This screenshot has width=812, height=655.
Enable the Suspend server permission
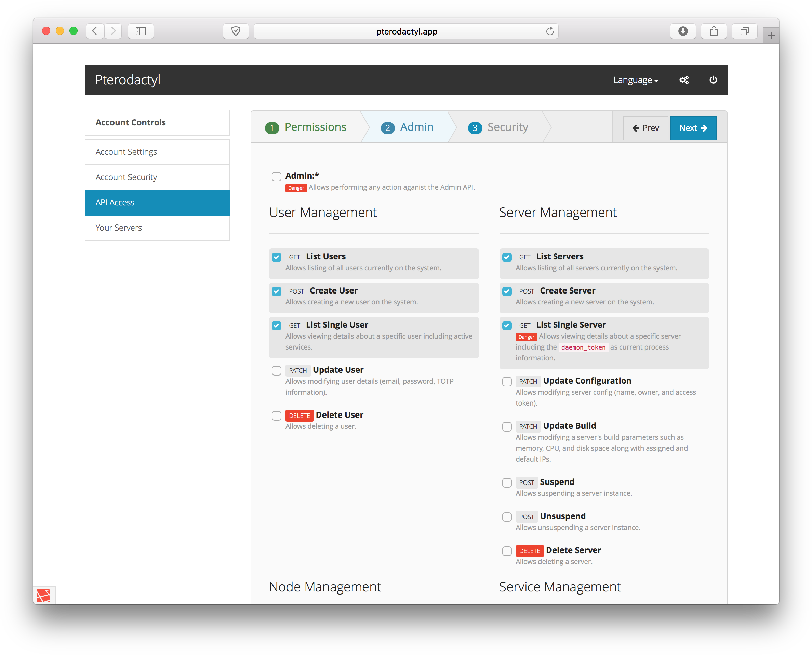(507, 482)
